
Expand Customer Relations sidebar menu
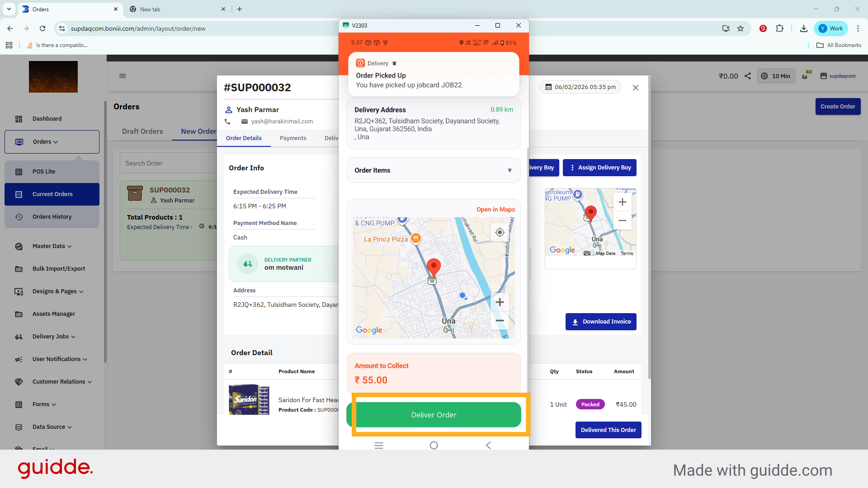62,382
